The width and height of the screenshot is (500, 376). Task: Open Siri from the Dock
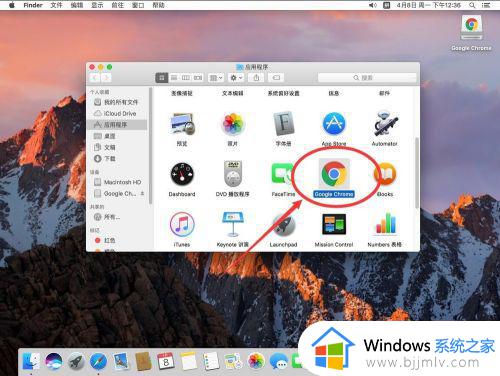(54, 362)
